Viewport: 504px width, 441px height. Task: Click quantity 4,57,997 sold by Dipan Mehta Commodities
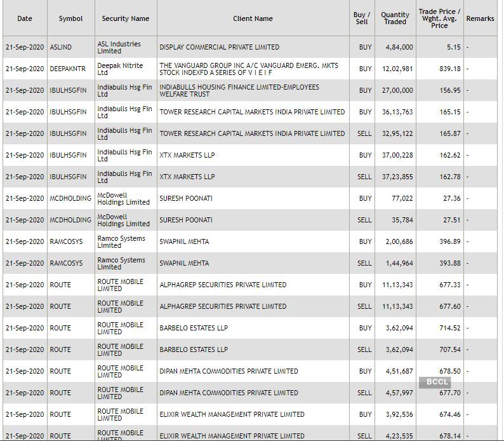pyautogui.click(x=399, y=393)
